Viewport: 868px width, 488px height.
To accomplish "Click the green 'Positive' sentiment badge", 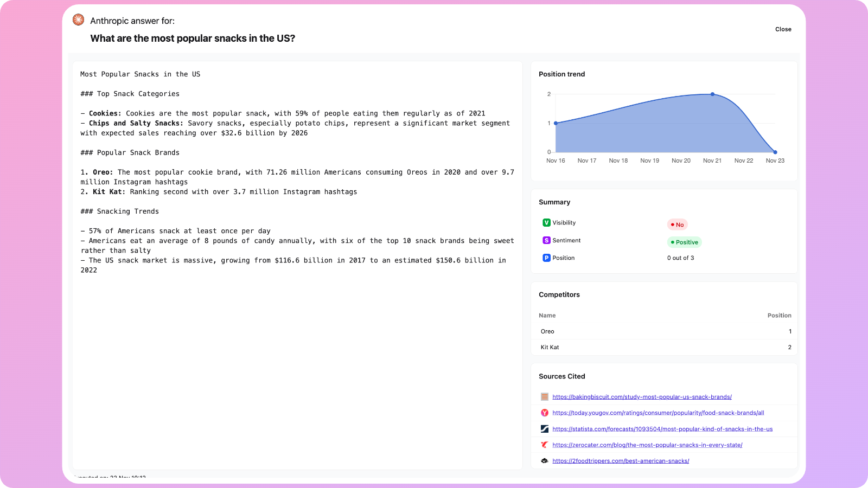I will tap(684, 242).
